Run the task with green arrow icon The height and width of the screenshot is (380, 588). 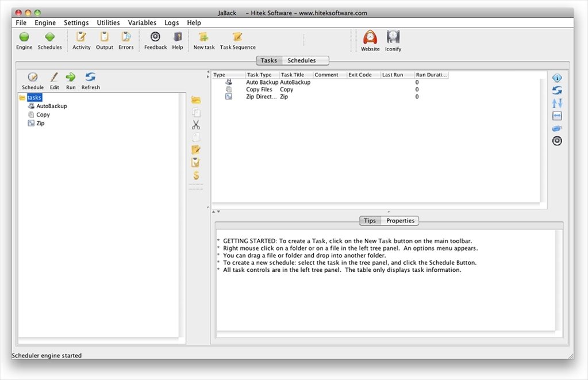pos(71,77)
